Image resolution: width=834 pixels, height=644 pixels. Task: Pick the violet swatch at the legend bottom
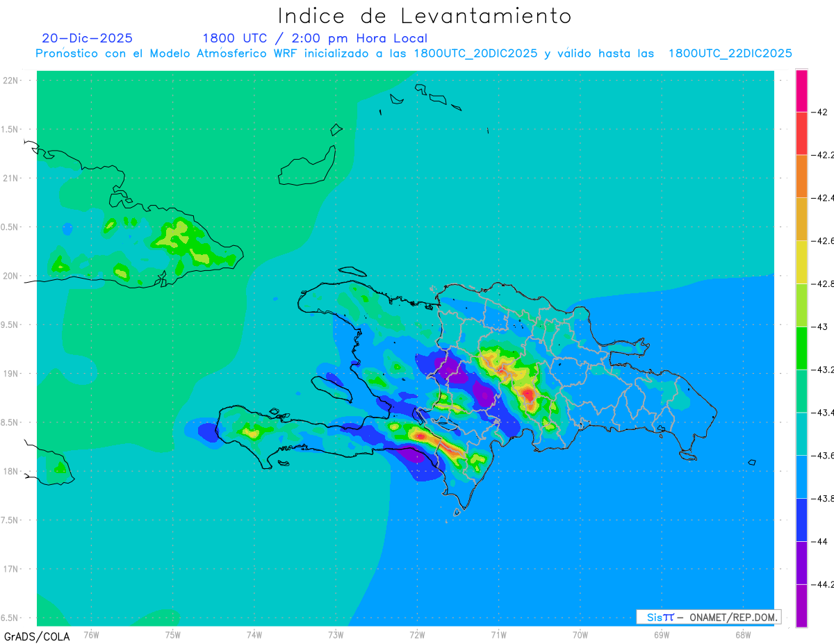(x=801, y=606)
